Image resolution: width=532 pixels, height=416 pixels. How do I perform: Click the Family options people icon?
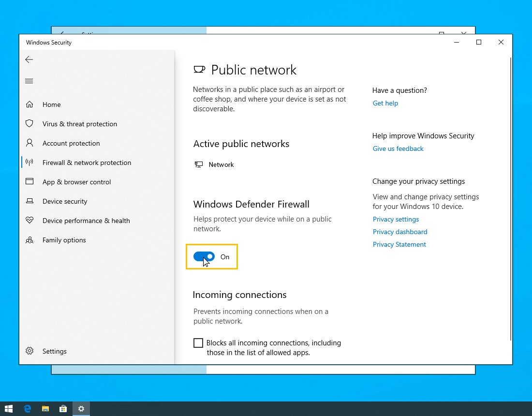30,240
